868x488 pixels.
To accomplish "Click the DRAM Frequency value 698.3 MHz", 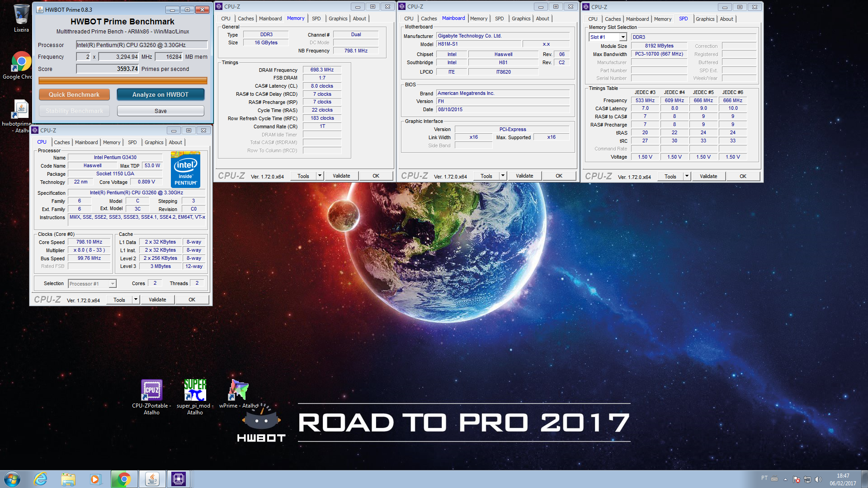I will [x=322, y=70].
